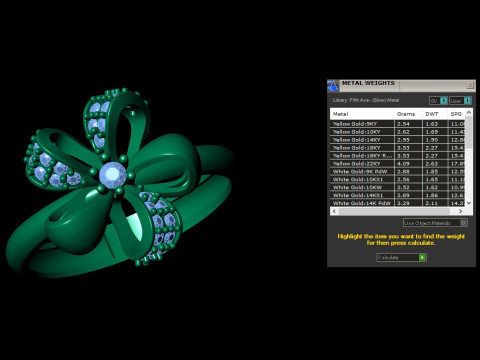Image resolution: width=480 pixels, height=360 pixels.
Task: Select the White Gold:9K PdW row
Action: tap(398, 172)
